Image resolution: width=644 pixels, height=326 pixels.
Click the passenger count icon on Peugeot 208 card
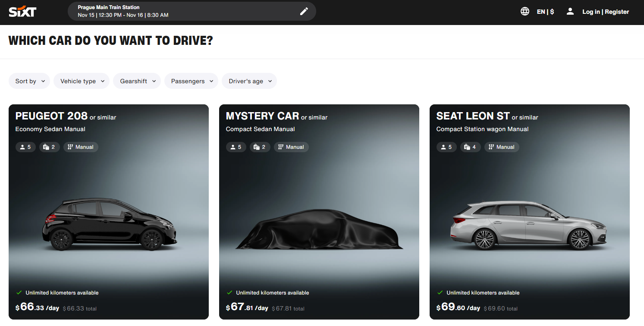point(21,147)
